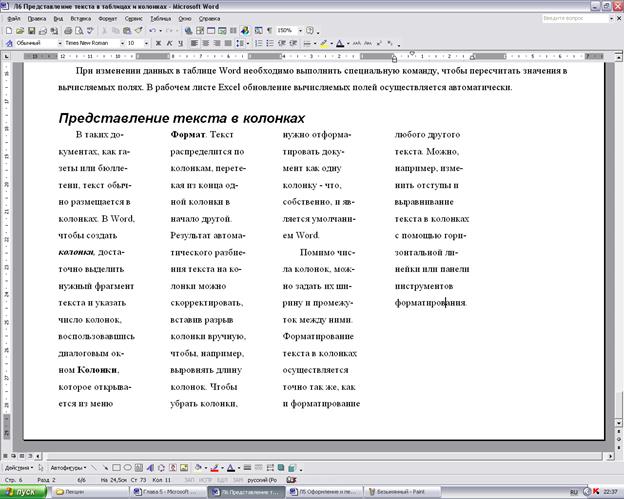Select the Rectangle drawing tool
Viewport: 624px width, 499px height.
click(116, 468)
